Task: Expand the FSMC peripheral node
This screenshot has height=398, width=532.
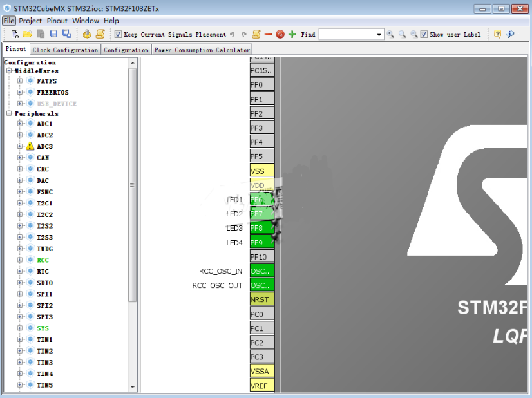Action: (x=20, y=192)
